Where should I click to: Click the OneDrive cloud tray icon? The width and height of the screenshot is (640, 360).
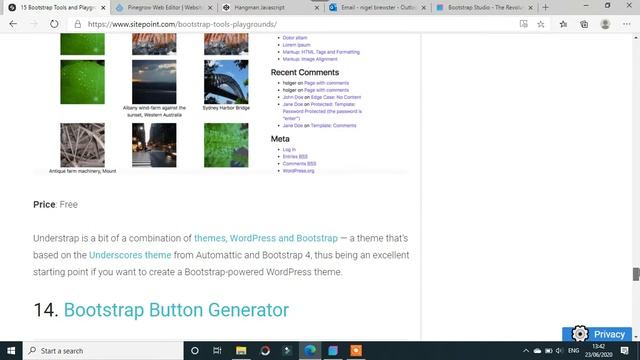pos(538,351)
